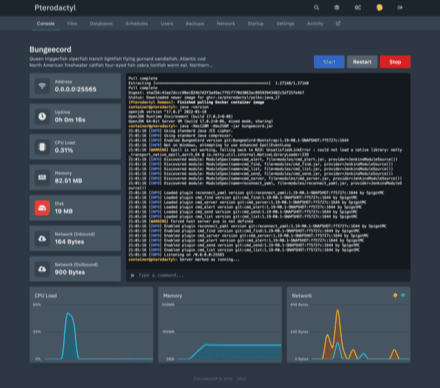The width and height of the screenshot is (440, 388).
Task: Click the Pterodactyl logo text
Action: tap(55, 8)
